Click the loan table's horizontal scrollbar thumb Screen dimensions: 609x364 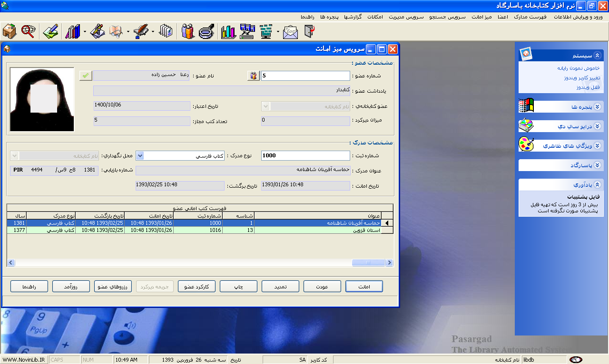click(x=367, y=263)
